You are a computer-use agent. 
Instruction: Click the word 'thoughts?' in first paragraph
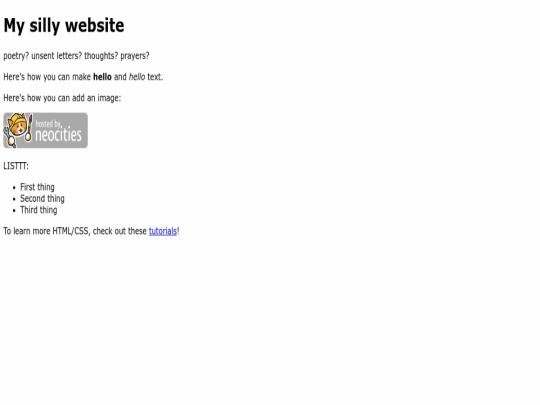pyautogui.click(x=101, y=56)
